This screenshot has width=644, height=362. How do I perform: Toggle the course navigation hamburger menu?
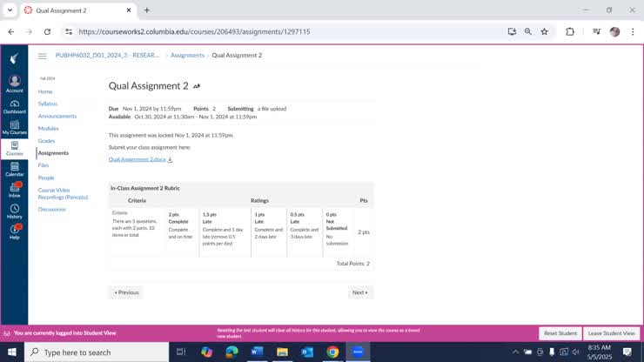(x=42, y=56)
